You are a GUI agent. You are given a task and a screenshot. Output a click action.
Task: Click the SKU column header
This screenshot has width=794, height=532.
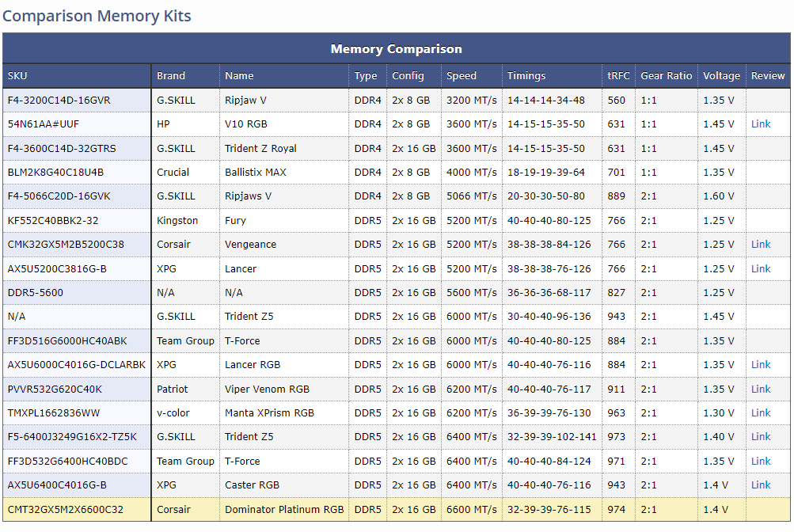pyautogui.click(x=17, y=76)
